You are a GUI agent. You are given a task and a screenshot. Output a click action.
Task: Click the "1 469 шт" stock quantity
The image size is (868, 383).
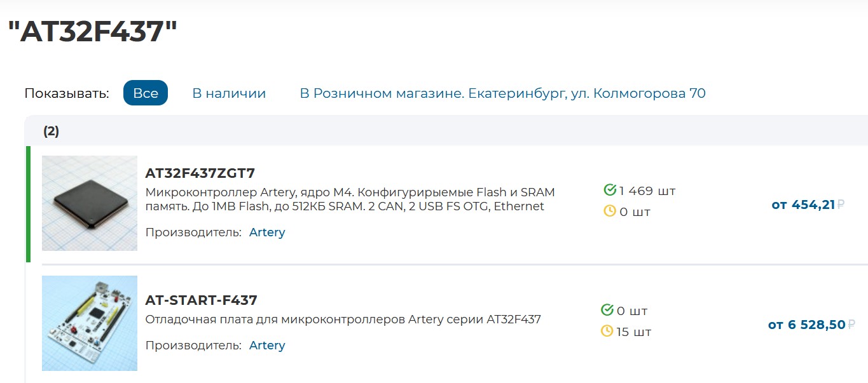[647, 191]
